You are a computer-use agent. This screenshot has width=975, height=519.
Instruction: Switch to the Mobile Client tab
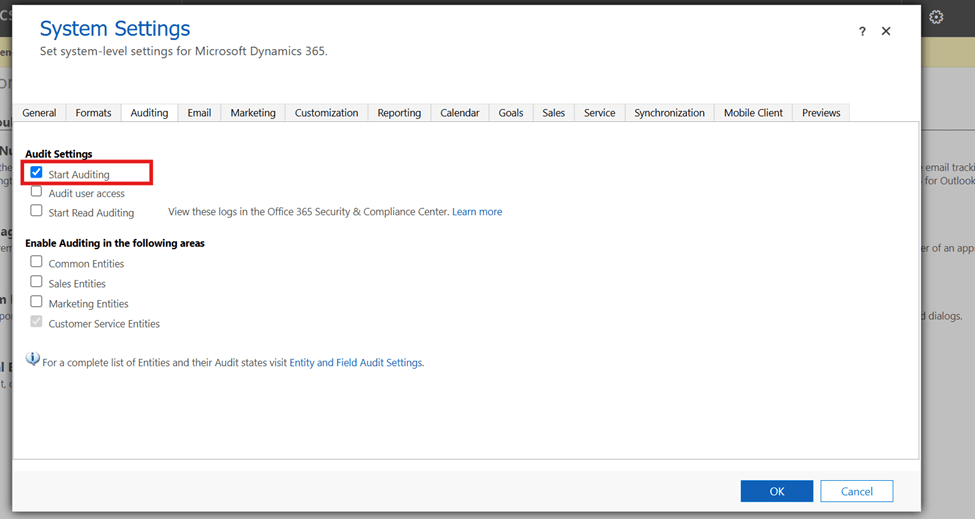pyautogui.click(x=753, y=113)
